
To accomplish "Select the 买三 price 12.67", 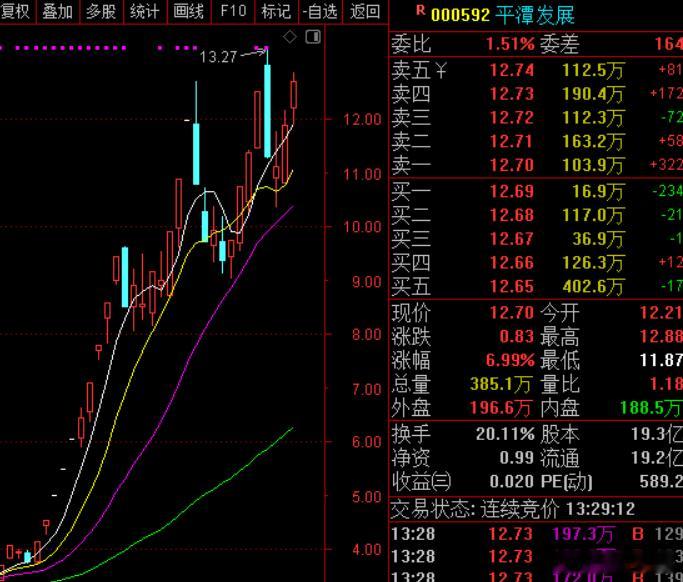I will pyautogui.click(x=512, y=239).
